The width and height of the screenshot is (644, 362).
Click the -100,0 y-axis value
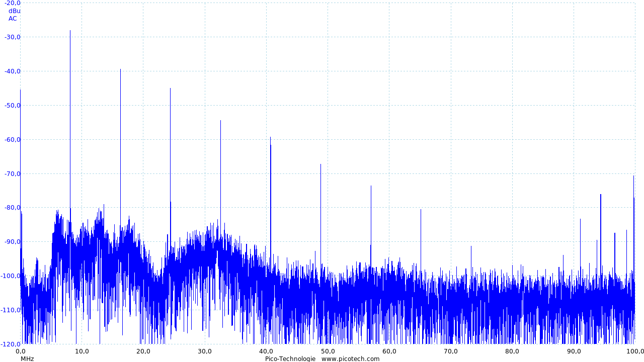point(11,276)
